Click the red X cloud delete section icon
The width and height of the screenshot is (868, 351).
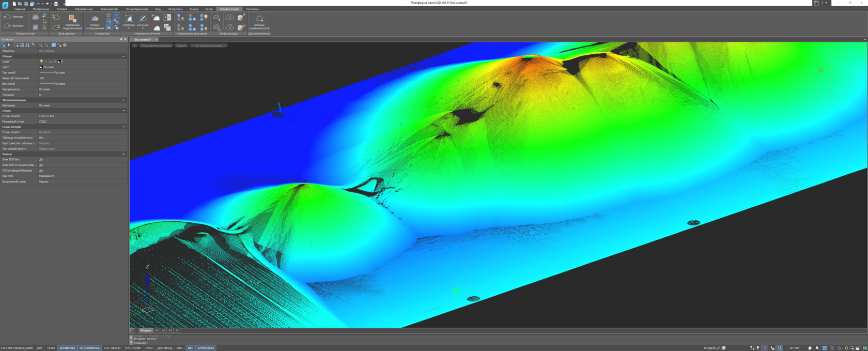point(157,27)
